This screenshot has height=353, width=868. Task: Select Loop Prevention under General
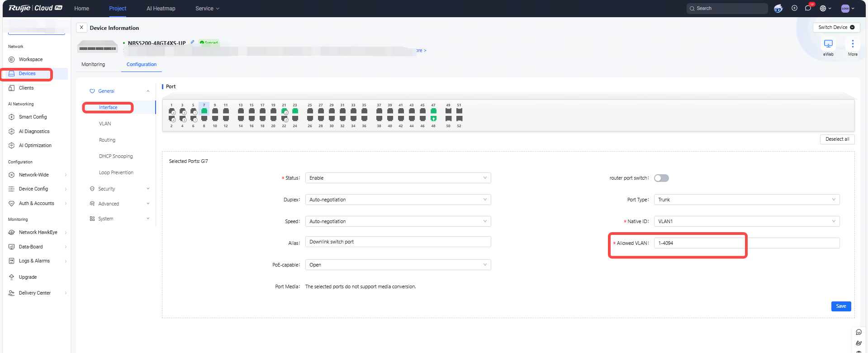tap(116, 172)
